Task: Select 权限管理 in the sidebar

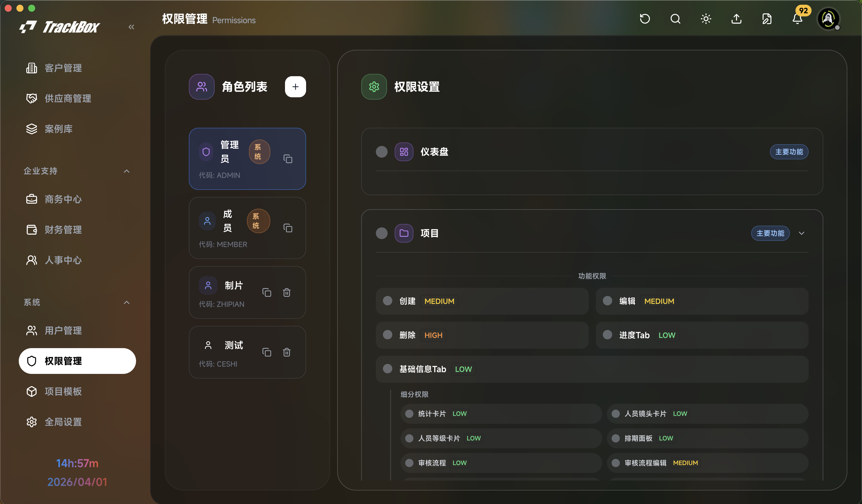Action: click(77, 361)
